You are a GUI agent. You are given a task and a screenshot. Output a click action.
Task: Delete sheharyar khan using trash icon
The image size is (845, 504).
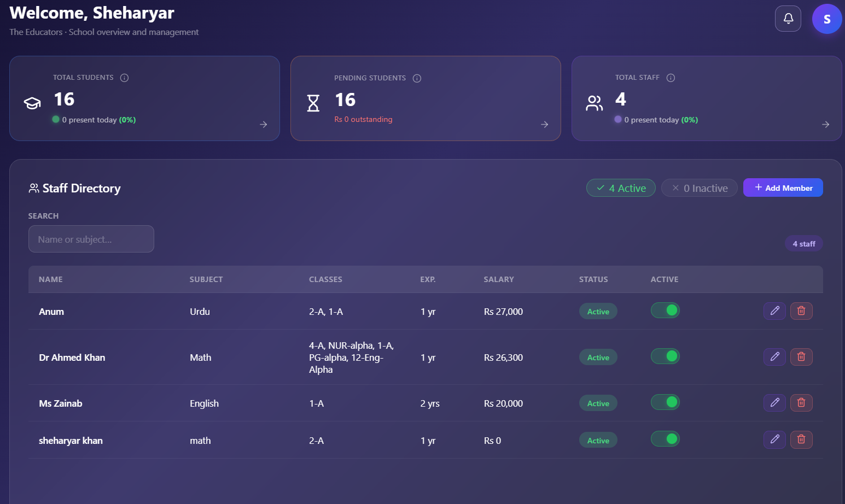[801, 439]
